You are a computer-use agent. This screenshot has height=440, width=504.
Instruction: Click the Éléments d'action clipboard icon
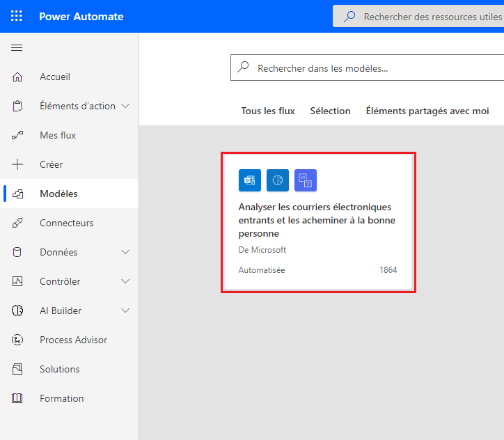17,106
